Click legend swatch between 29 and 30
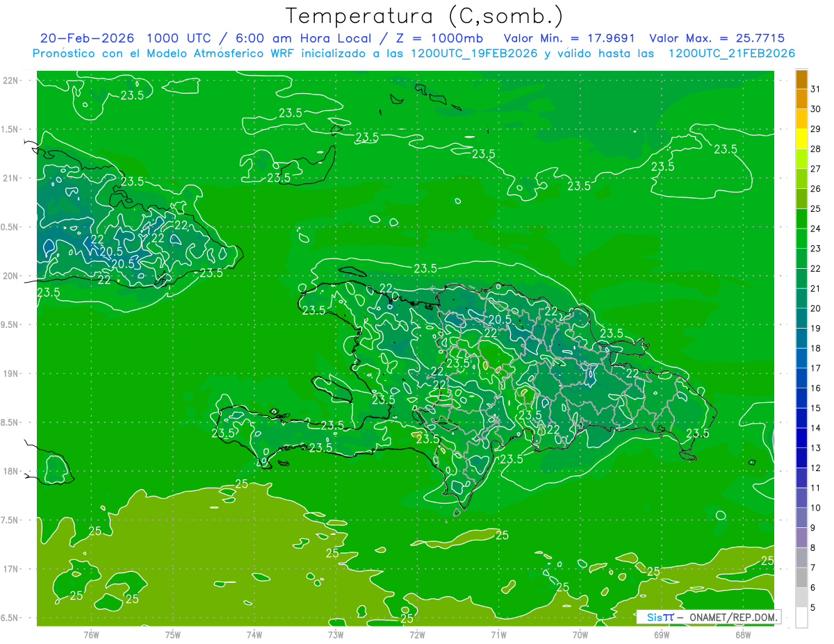The height and width of the screenshot is (644, 834). point(801,119)
